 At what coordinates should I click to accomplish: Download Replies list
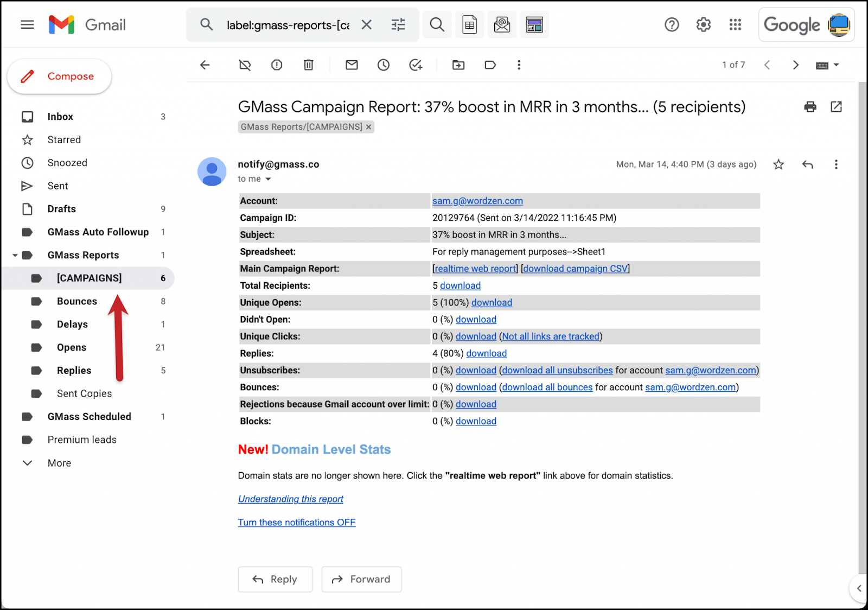pyautogui.click(x=486, y=353)
